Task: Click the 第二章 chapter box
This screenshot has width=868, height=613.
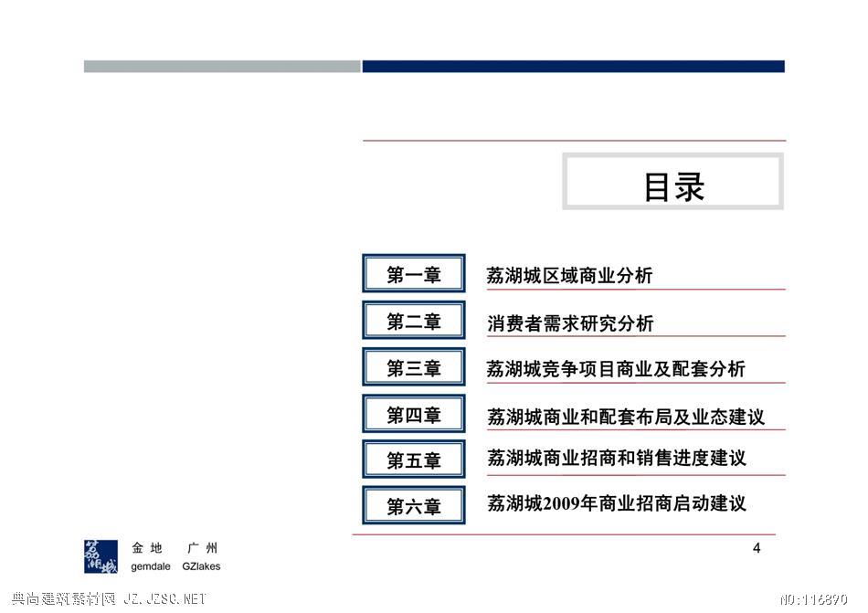Action: [414, 321]
